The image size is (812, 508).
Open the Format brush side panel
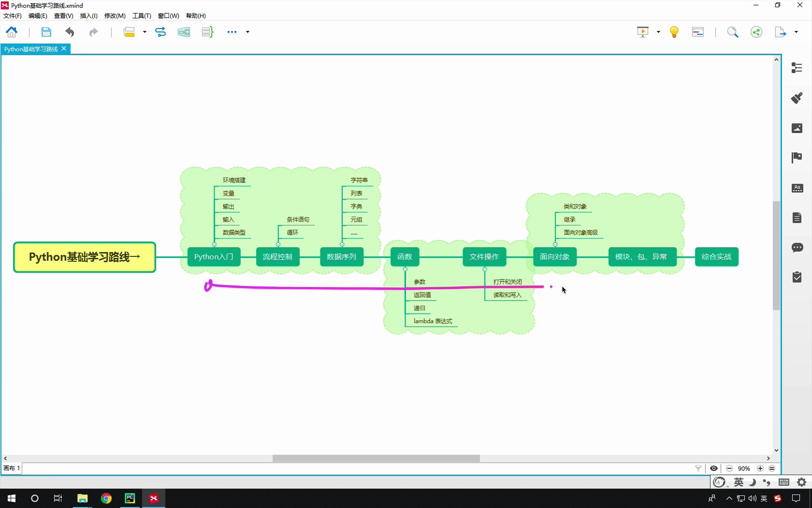(x=797, y=98)
